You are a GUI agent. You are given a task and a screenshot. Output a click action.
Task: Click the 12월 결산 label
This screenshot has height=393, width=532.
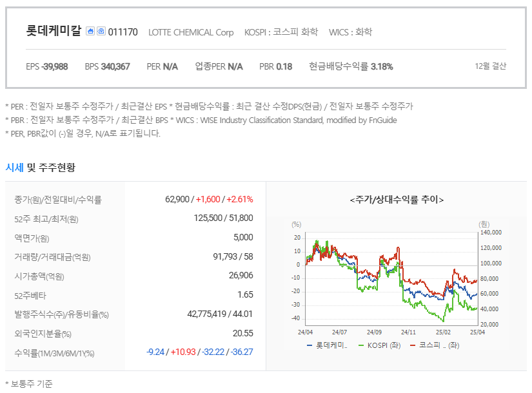[x=490, y=66]
